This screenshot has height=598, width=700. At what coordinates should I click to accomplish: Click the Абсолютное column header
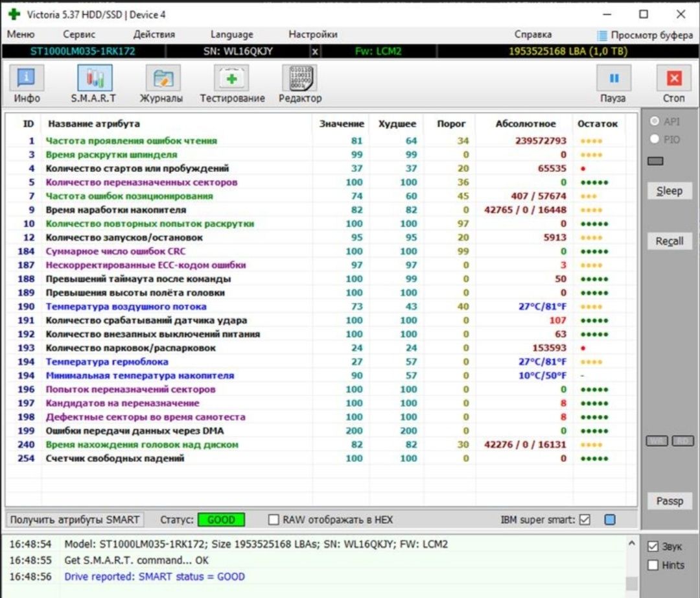(526, 124)
